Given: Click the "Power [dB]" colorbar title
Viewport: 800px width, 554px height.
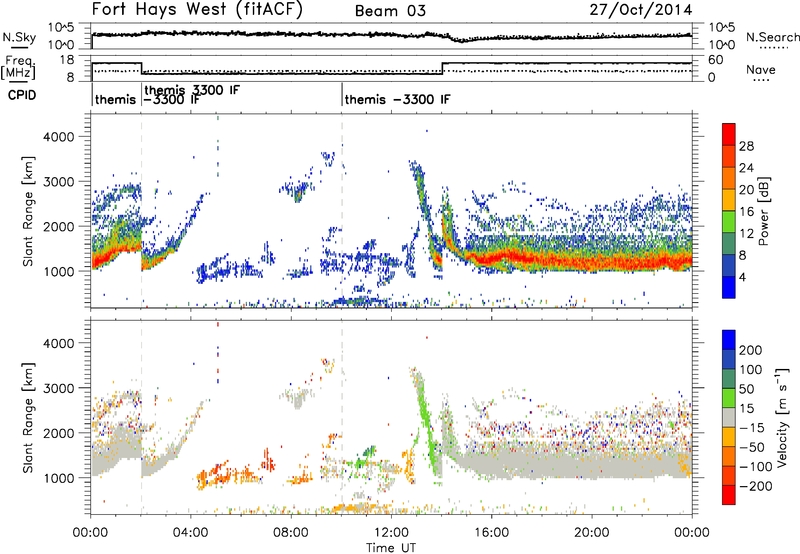Looking at the screenshot, I should click(764, 211).
